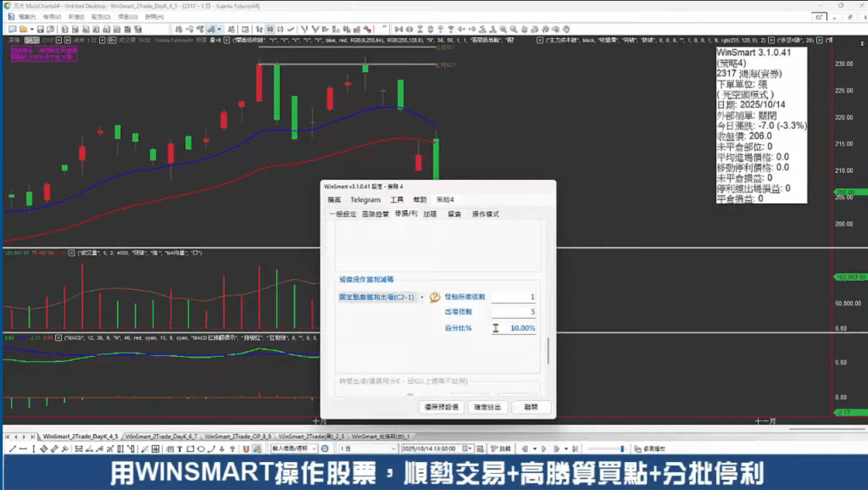Click the 還原預設值 button
This screenshot has height=490, width=868.
tap(441, 408)
